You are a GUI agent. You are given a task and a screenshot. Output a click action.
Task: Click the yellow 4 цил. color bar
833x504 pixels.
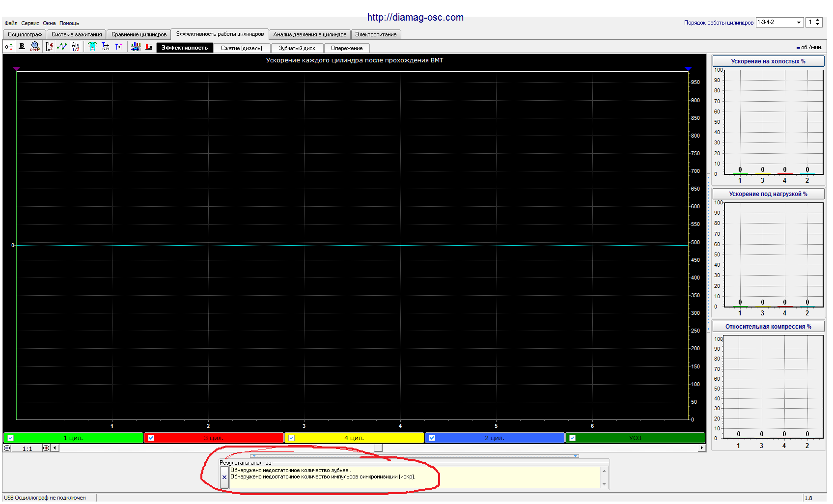(354, 438)
